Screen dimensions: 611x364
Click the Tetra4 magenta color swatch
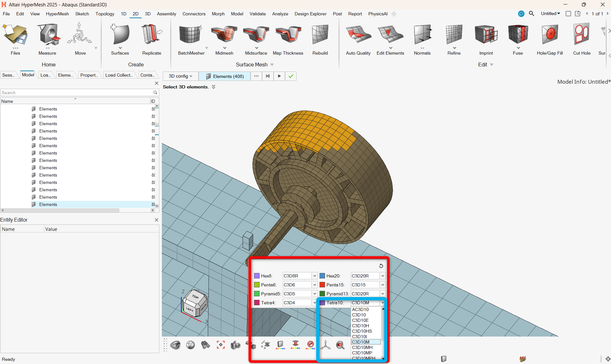[x=257, y=303]
